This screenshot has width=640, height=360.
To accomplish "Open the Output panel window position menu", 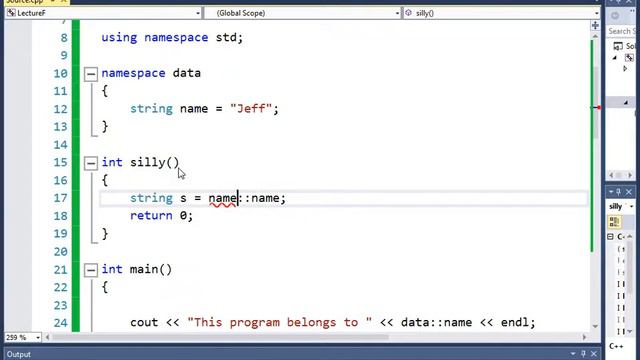I will (x=573, y=354).
